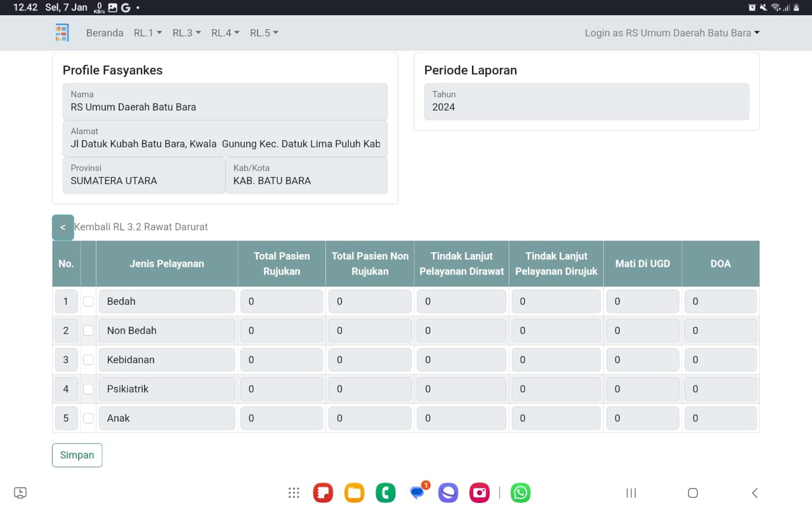The width and height of the screenshot is (812, 508).
Task: Click the Profile Fasyankes heading
Action: coord(112,70)
